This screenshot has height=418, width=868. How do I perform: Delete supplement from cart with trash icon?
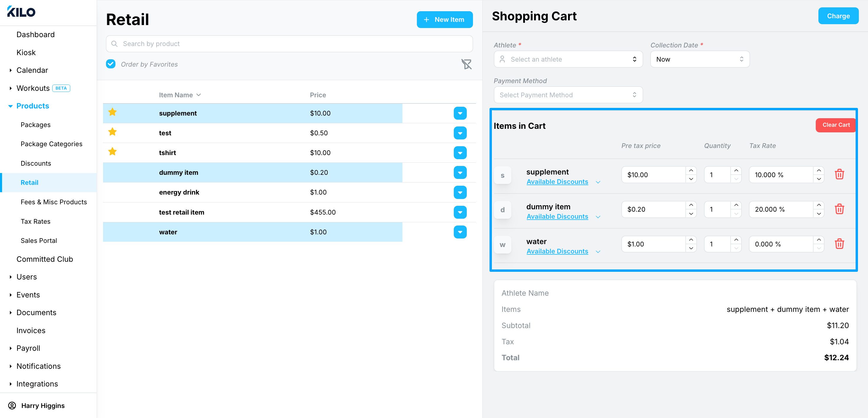coord(839,174)
